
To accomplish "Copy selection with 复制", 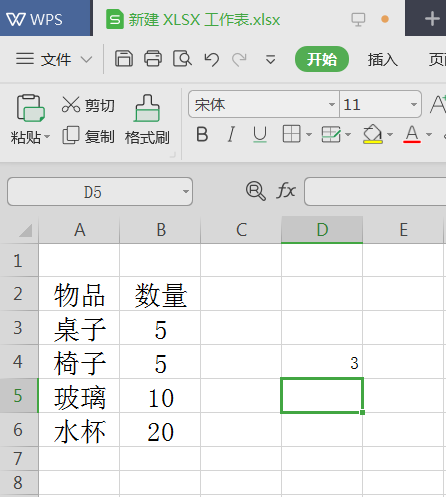I will pos(88,136).
